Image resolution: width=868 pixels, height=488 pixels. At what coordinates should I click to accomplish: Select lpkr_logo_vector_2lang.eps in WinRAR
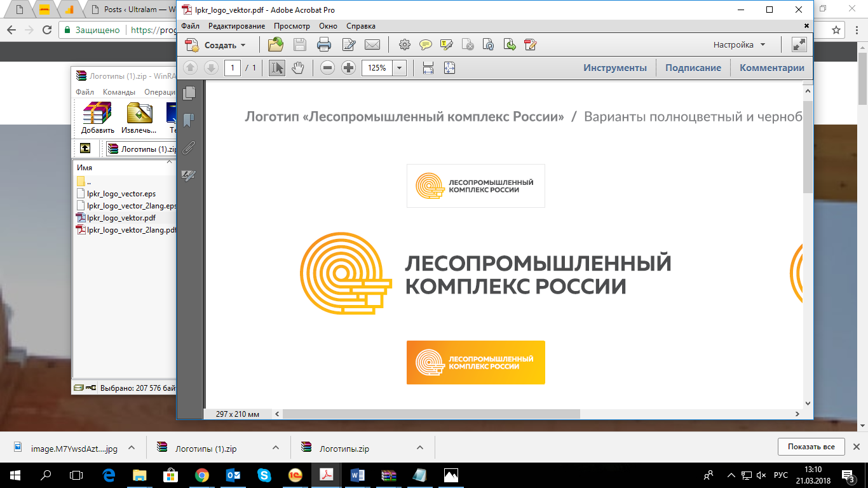(126, 206)
